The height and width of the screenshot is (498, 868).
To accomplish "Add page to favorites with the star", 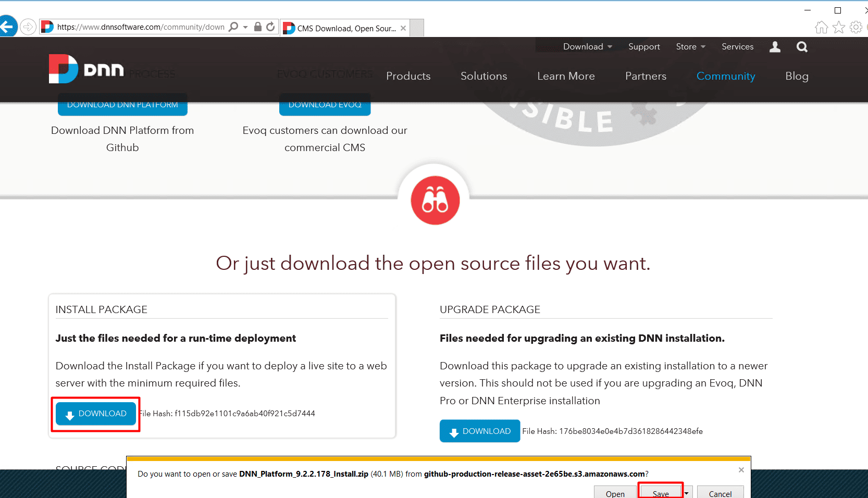I will pyautogui.click(x=839, y=27).
